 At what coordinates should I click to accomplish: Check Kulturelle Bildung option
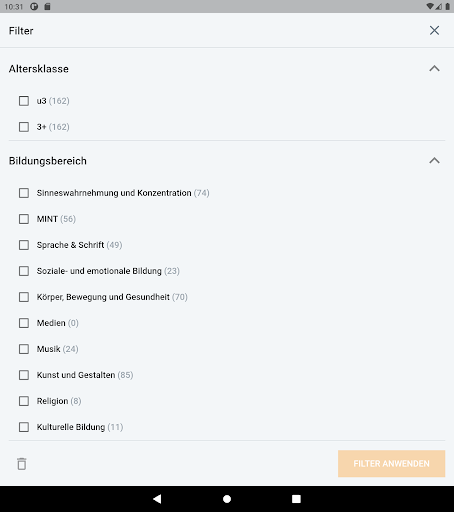24,427
